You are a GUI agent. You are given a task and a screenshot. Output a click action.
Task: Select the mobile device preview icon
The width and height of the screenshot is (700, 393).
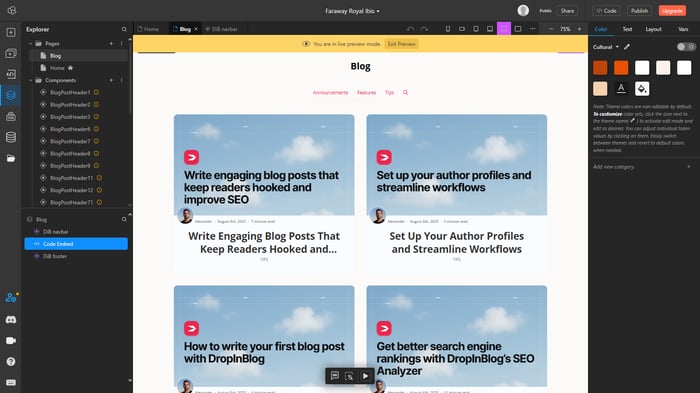click(448, 29)
